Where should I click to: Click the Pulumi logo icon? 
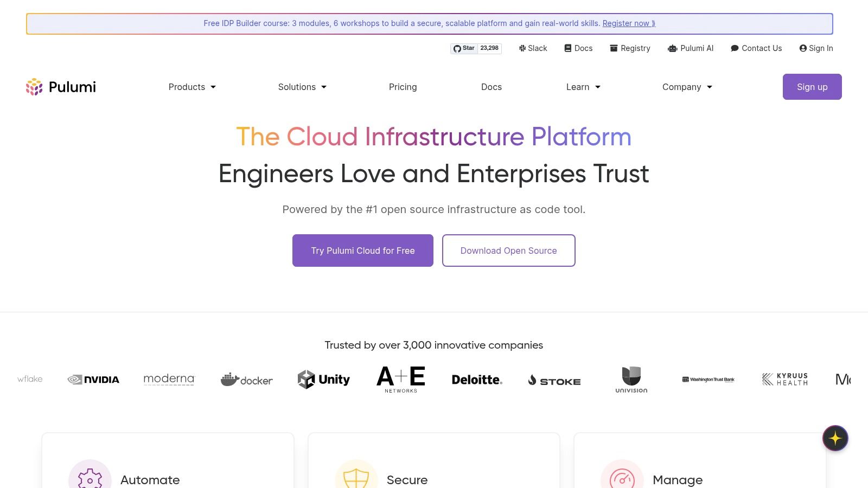tap(34, 87)
